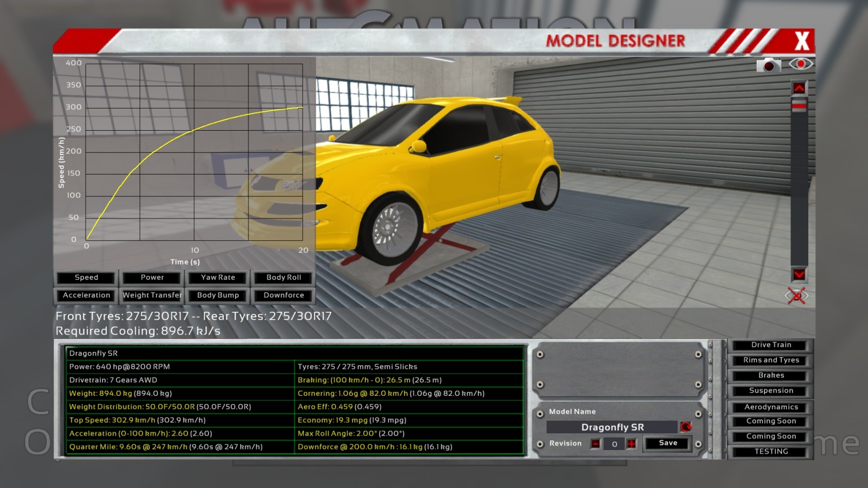Click the Braking: 26.5 m stat
868x488 pixels.
coord(409,380)
